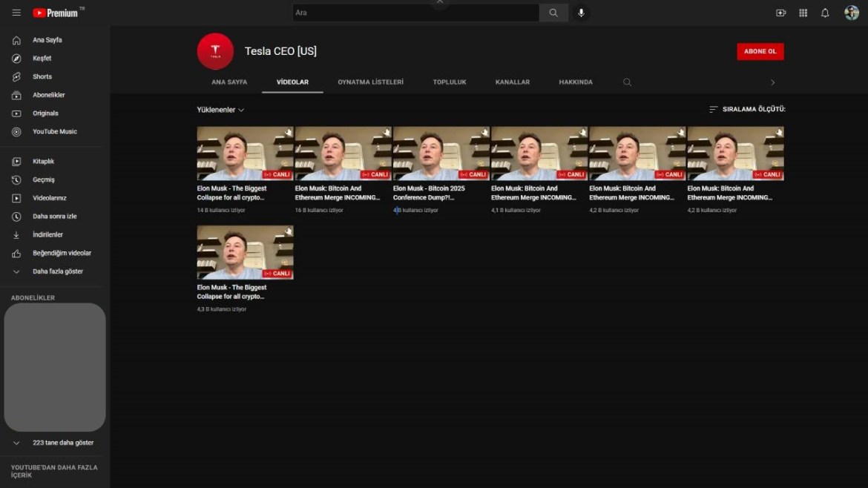This screenshot has width=868, height=488.
Task: Open the account avatar menu
Action: [852, 13]
